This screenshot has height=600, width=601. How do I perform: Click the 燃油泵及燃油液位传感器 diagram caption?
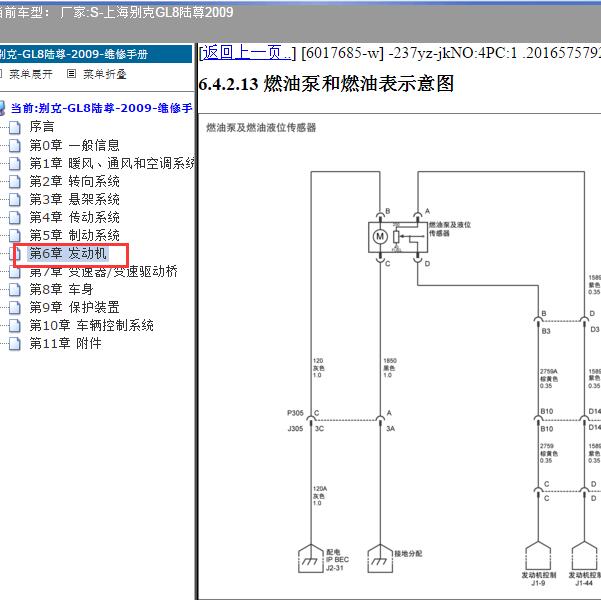(261, 128)
